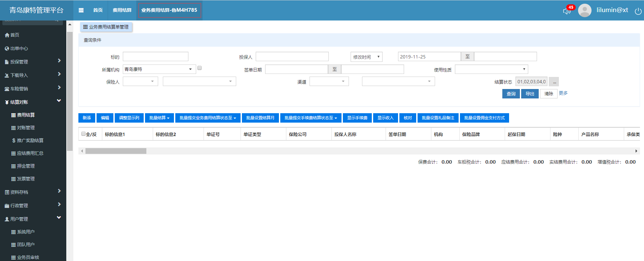Click the user avatar icon

pos(584,10)
